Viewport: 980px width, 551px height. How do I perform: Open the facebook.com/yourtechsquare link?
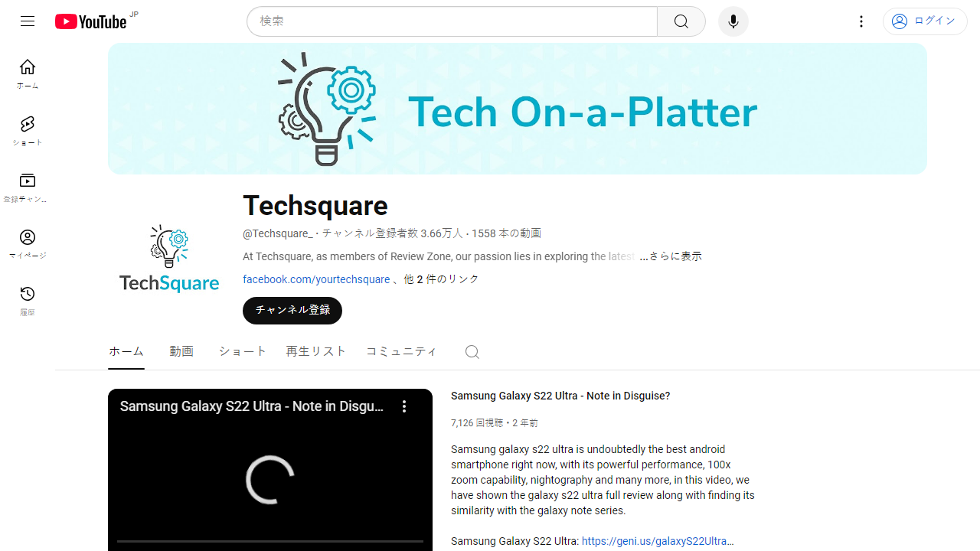[x=316, y=279]
